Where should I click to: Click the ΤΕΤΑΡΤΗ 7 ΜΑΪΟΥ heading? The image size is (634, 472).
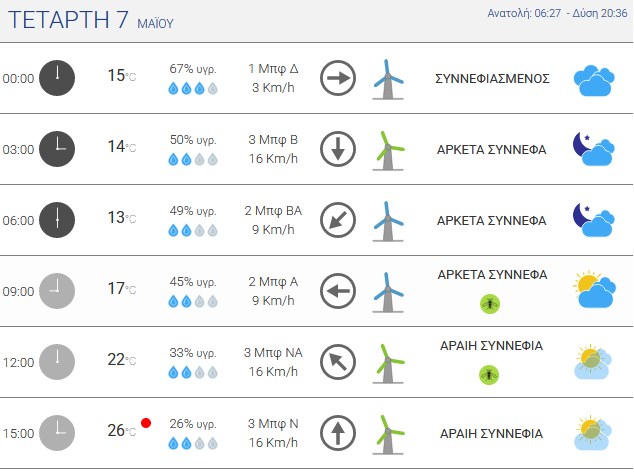[x=91, y=20]
